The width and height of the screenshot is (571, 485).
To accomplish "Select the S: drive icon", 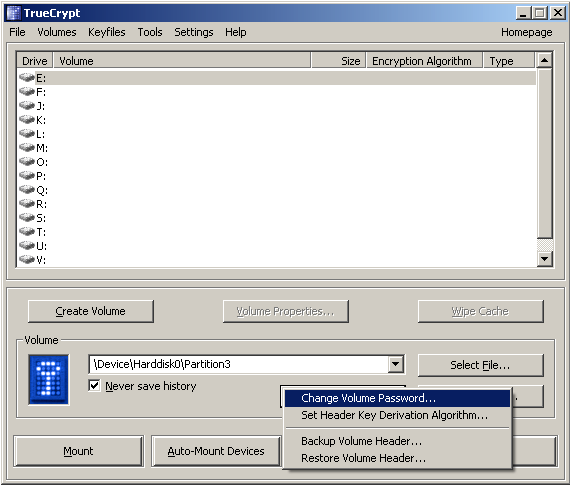I will (x=27, y=217).
